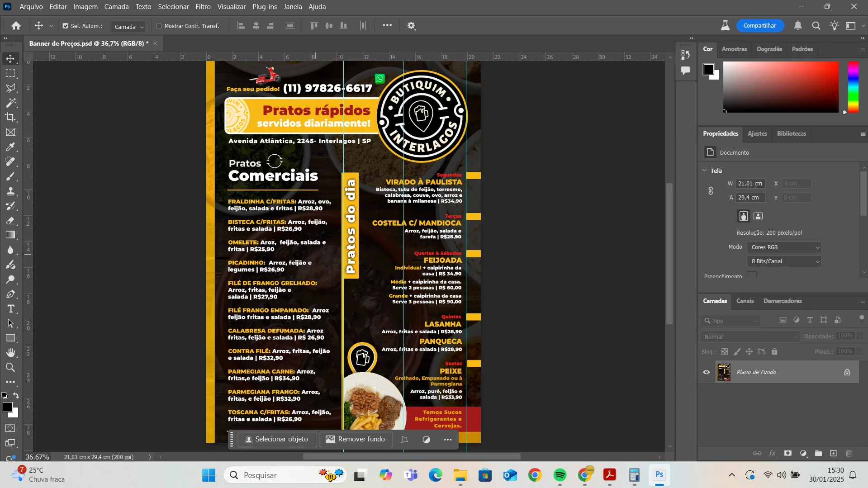Click the foreground color swatch in Cor panel
Viewport: 868px width, 488px height.
709,69
